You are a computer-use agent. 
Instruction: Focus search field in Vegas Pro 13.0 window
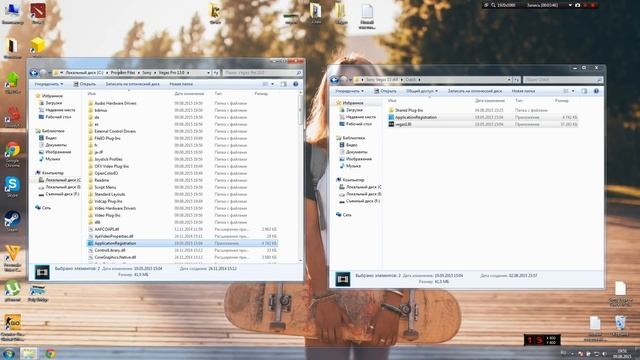pyautogui.click(x=262, y=73)
